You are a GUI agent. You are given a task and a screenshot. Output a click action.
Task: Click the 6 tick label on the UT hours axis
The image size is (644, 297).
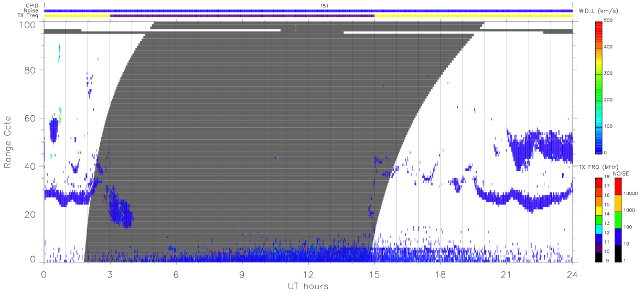(x=176, y=274)
